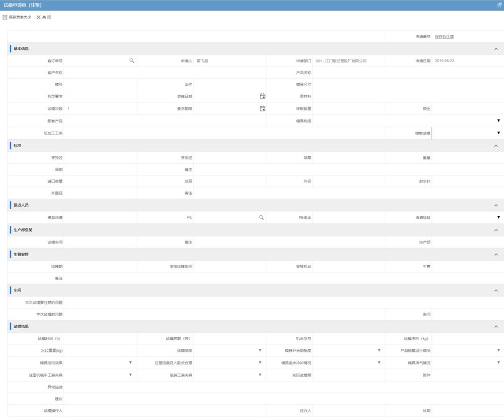The image size is (504, 420).
Task: Collapse the 基本信息 section
Action: (x=496, y=49)
